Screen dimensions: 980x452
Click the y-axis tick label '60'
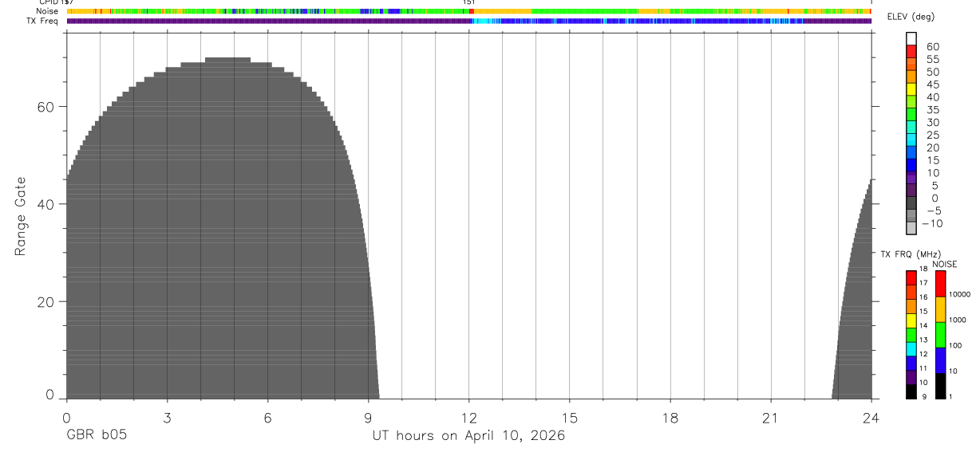[46, 107]
